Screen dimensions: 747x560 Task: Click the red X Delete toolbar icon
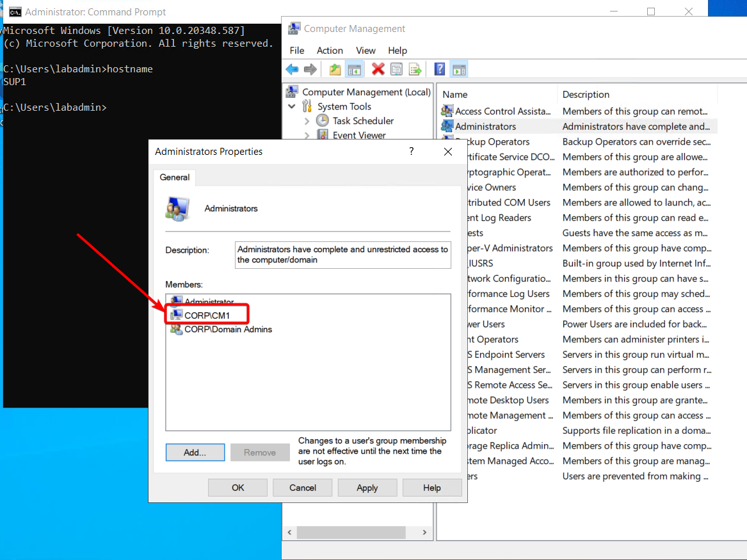coord(378,70)
